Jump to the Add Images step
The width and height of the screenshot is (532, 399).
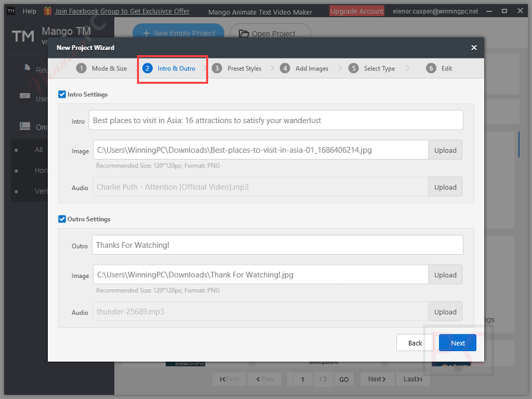pos(312,68)
